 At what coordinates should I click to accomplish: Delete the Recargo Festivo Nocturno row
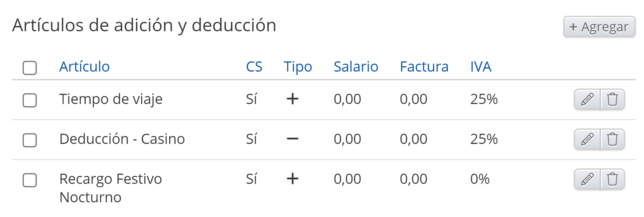tap(613, 179)
